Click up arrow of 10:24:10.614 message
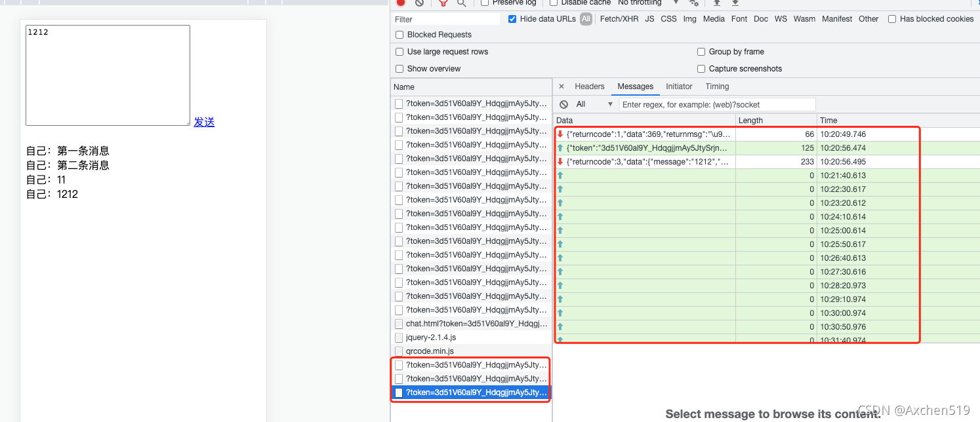Viewport: 980px width, 422px height. click(560, 217)
